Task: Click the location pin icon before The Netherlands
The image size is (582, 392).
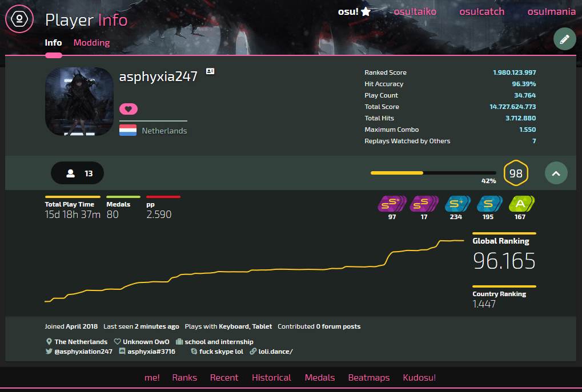Action: [x=49, y=341]
